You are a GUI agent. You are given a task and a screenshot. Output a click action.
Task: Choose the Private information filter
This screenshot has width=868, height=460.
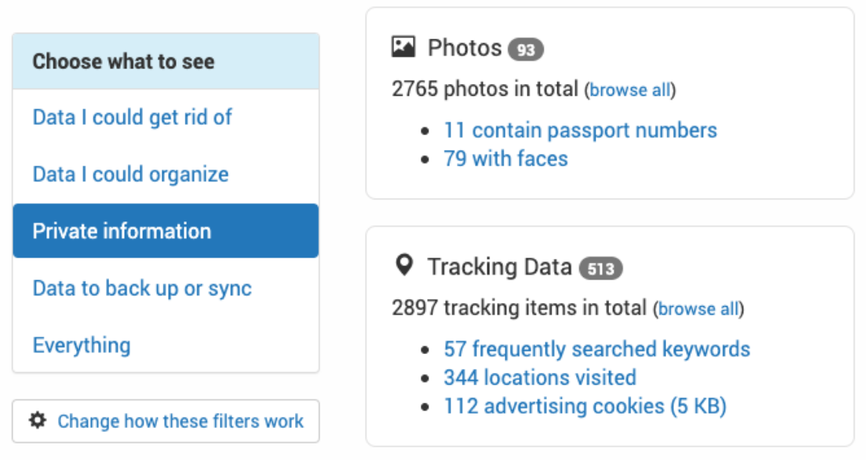[x=166, y=231]
